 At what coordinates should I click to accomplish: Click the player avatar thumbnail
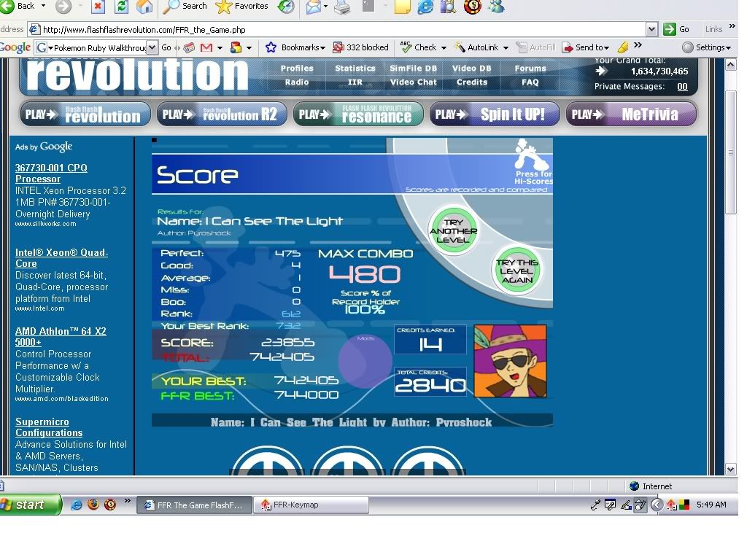[x=510, y=362]
